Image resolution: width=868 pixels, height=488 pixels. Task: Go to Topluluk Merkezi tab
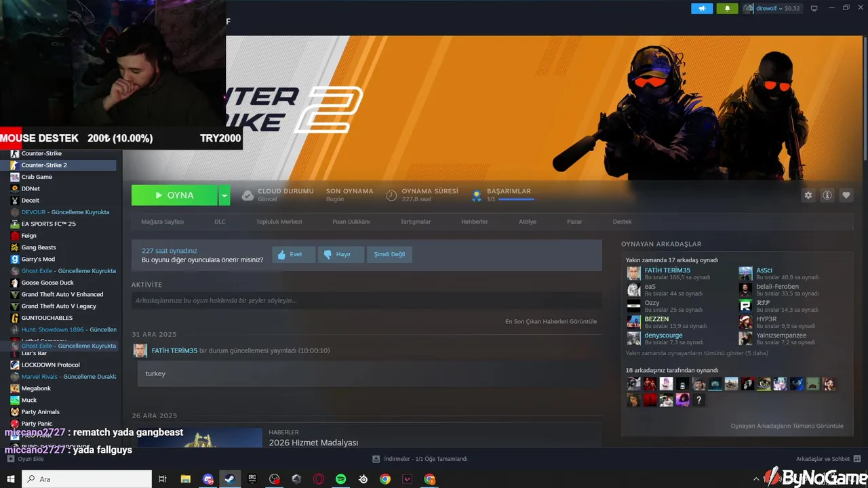pos(279,222)
